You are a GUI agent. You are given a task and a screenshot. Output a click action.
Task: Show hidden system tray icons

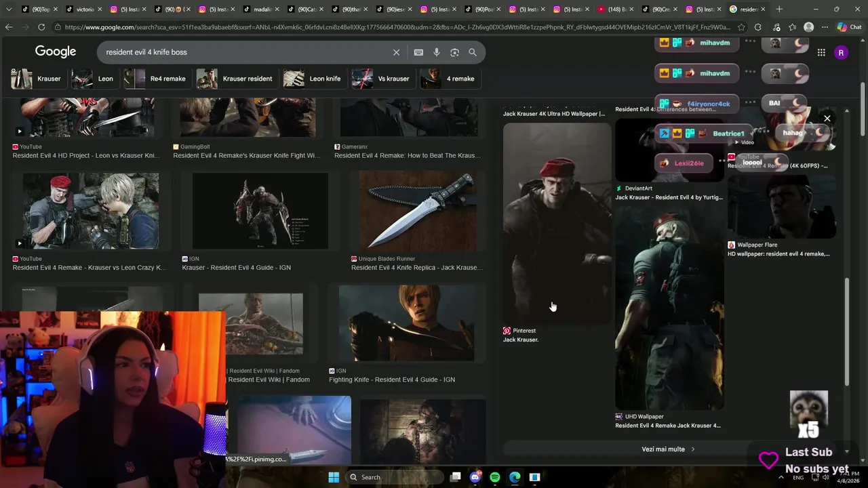[x=781, y=477]
